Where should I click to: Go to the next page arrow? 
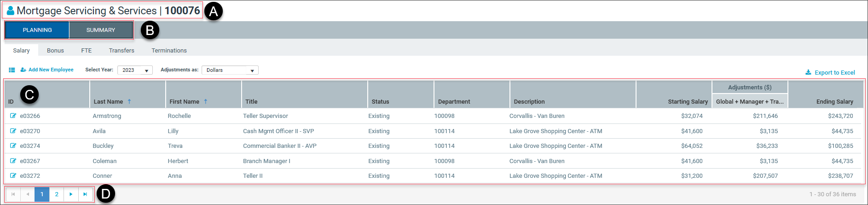[x=71, y=194]
